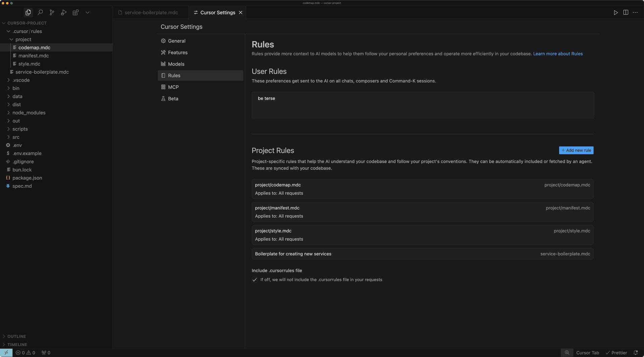Open errors and warnings count in status bar
The image size is (644, 357).
tap(25, 353)
